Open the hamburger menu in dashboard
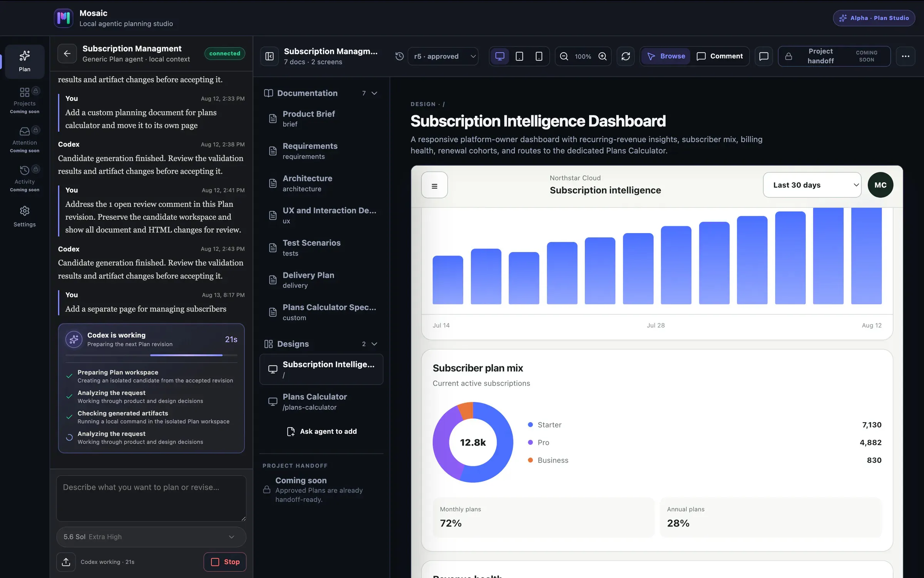Screen dimensions: 924x578 [x=434, y=185]
